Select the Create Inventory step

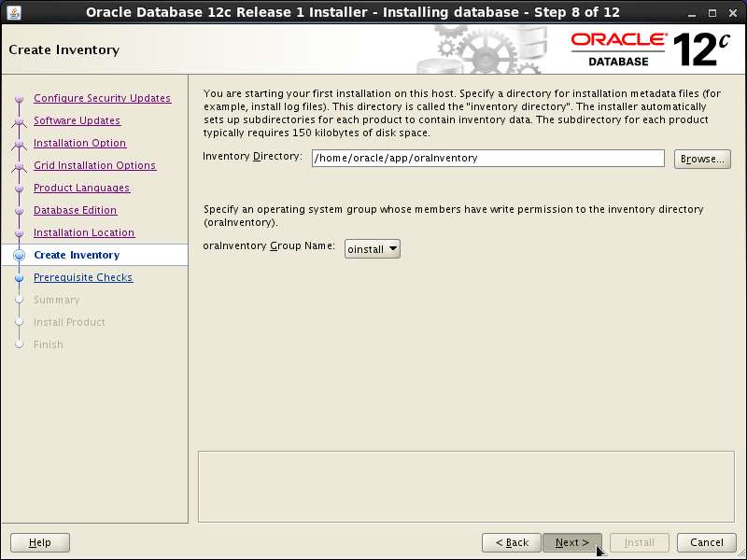77,255
